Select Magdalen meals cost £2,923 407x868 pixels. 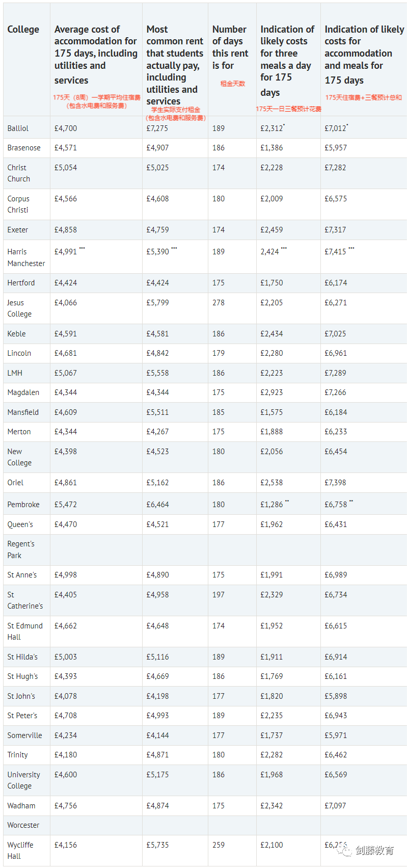[x=272, y=392]
